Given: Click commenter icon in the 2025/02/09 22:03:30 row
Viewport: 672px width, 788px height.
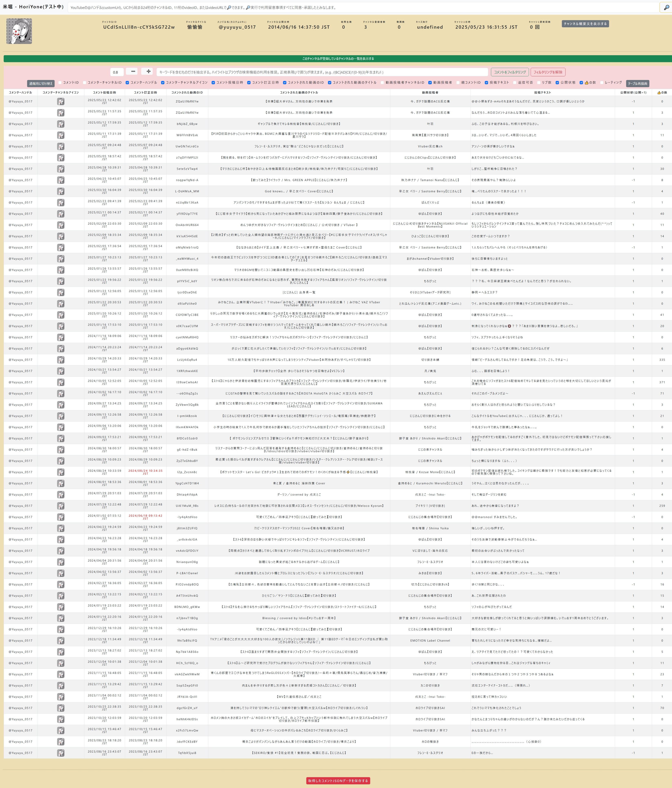Looking at the screenshot, I should tap(61, 225).
